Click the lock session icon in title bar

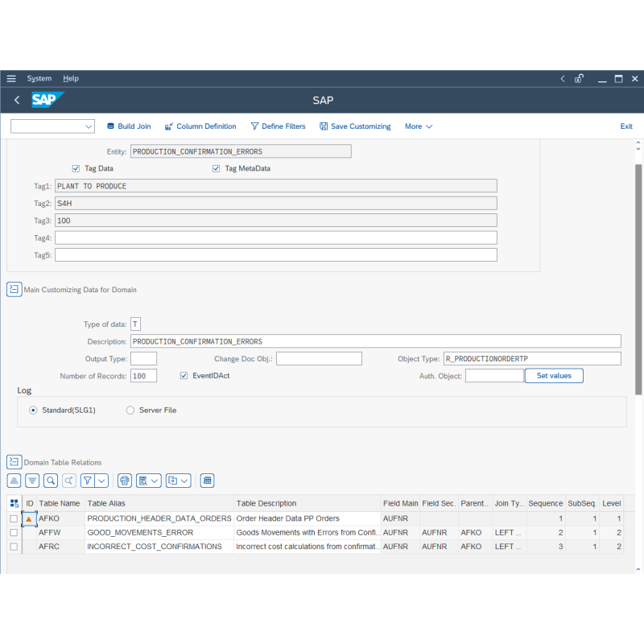point(579,78)
